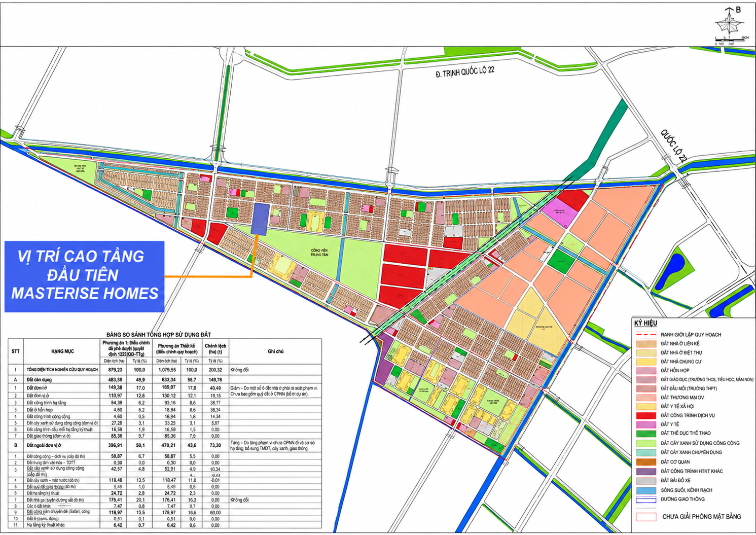Pick the ĐẤT NHÀ CHUNG CƯ legend swatch

point(646,362)
